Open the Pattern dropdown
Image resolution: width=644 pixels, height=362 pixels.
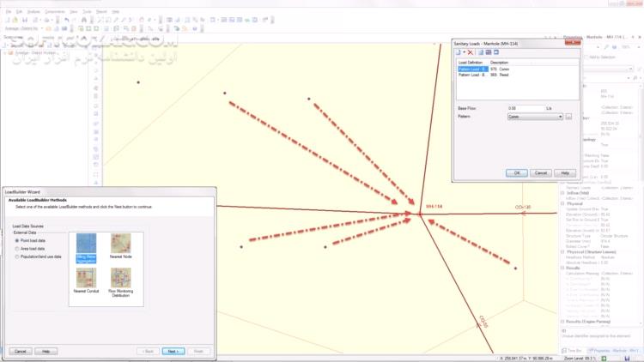(x=535, y=117)
